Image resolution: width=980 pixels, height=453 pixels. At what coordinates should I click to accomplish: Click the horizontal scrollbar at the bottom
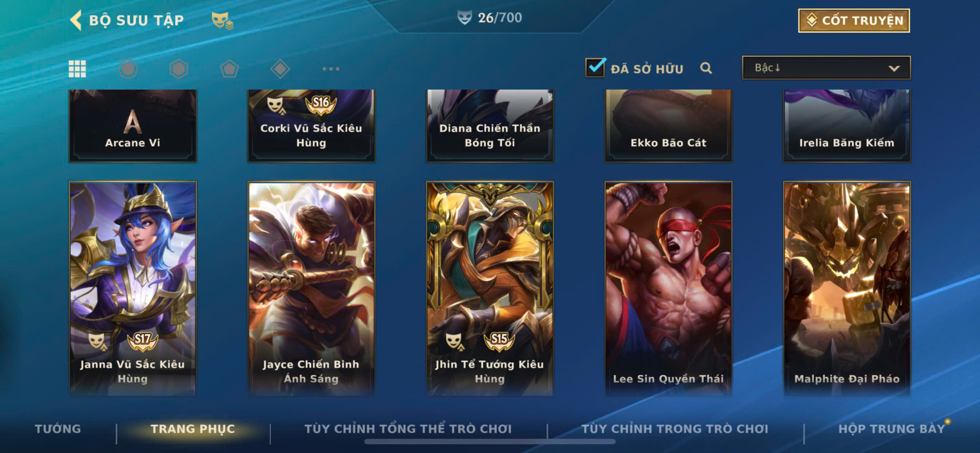tap(490, 442)
